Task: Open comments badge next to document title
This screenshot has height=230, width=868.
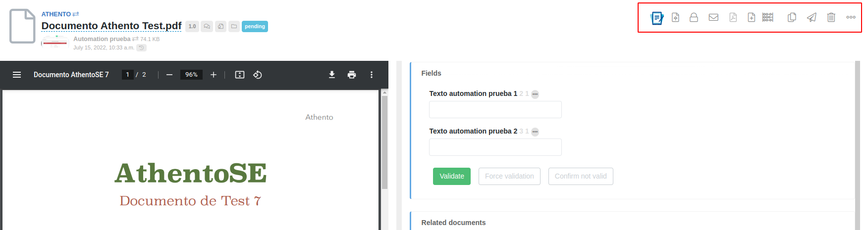Action: (207, 27)
